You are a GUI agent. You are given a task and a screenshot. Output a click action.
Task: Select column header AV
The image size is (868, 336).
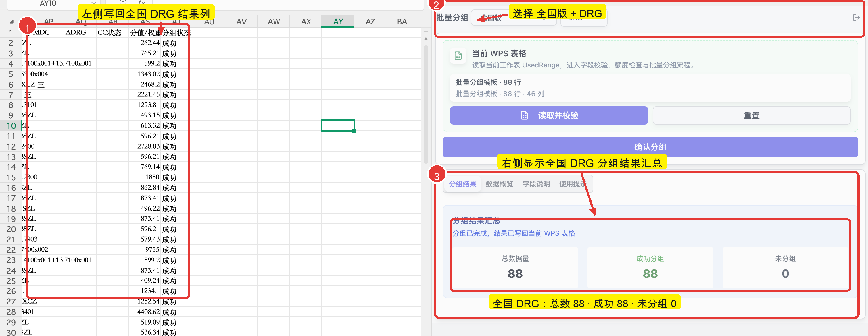[241, 22]
